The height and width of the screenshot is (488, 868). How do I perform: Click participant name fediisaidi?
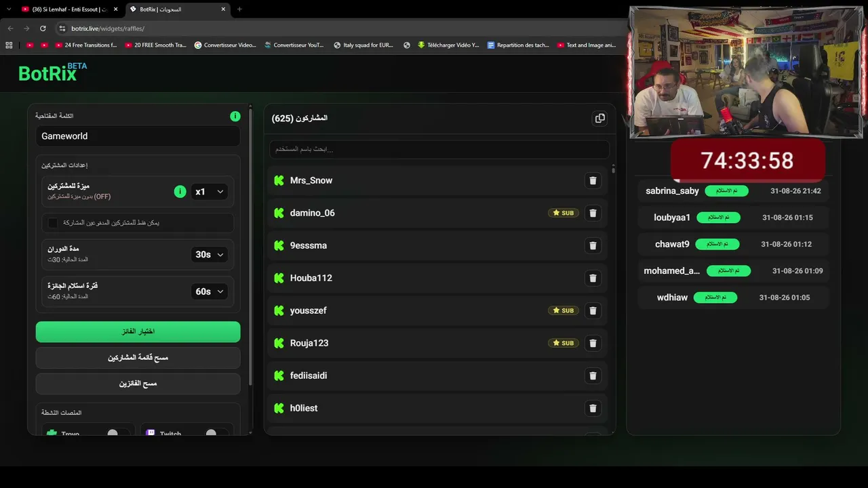[x=309, y=375]
